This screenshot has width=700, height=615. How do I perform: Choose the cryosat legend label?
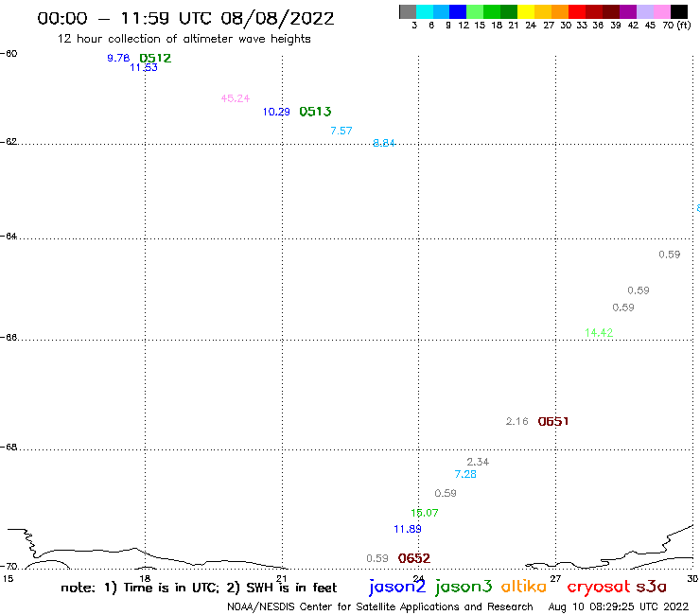pos(599,587)
